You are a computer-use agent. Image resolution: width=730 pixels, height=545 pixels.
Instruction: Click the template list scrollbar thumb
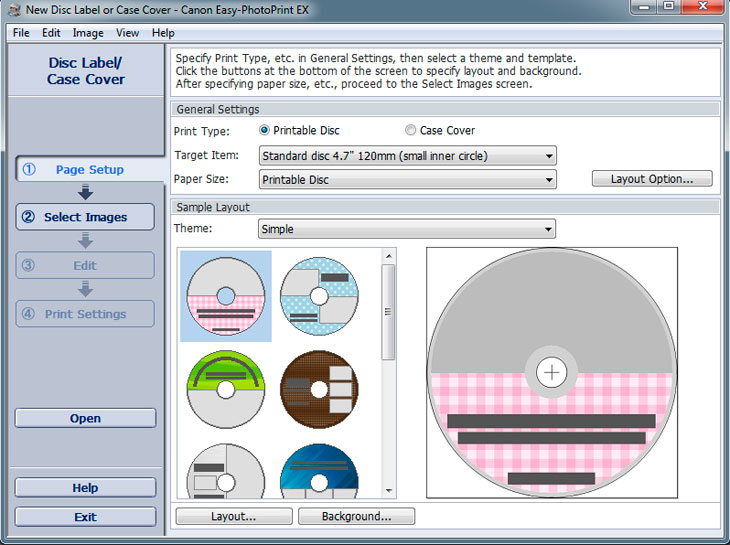point(388,312)
